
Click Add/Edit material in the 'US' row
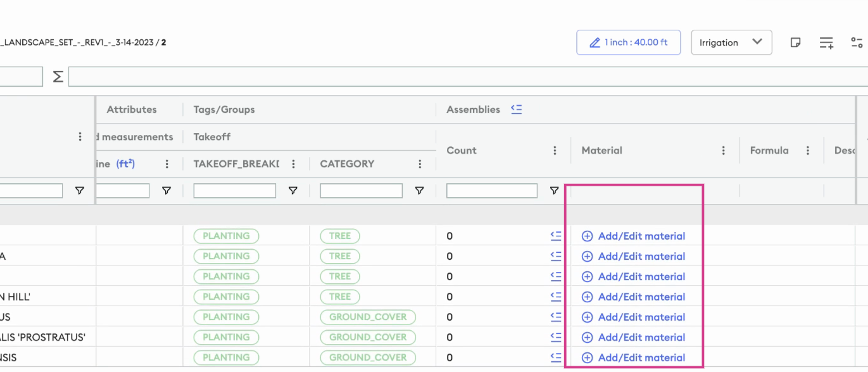click(x=633, y=317)
